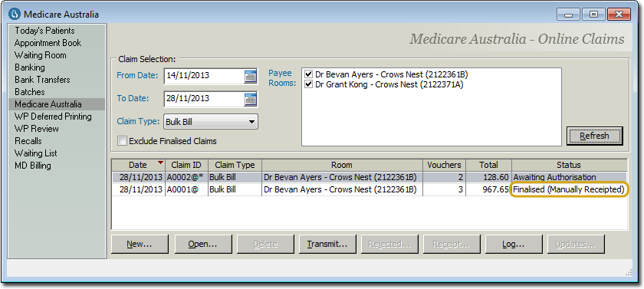Select claim A0001@ row in table
The height and width of the screenshot is (289, 644).
tap(370, 189)
